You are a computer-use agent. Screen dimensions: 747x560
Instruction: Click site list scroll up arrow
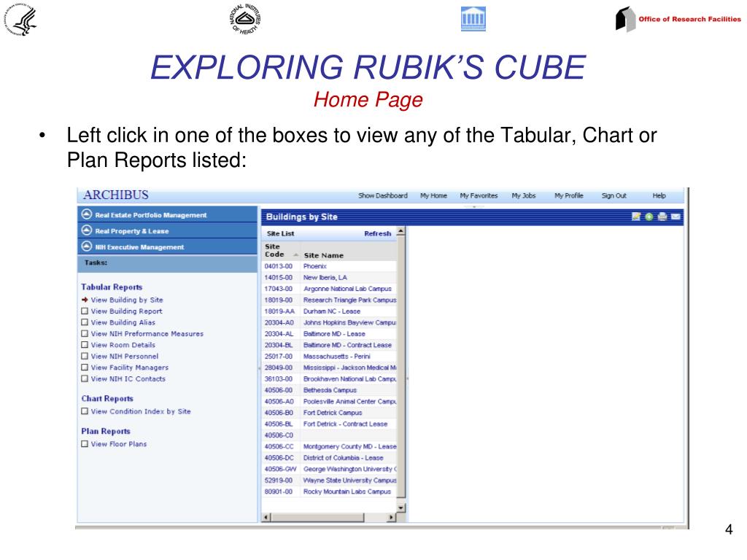(x=400, y=231)
